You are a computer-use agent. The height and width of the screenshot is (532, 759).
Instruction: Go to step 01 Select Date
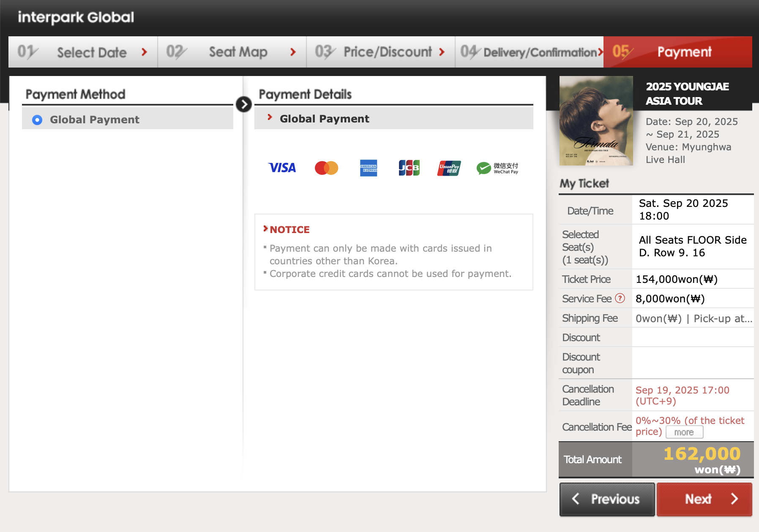click(83, 52)
